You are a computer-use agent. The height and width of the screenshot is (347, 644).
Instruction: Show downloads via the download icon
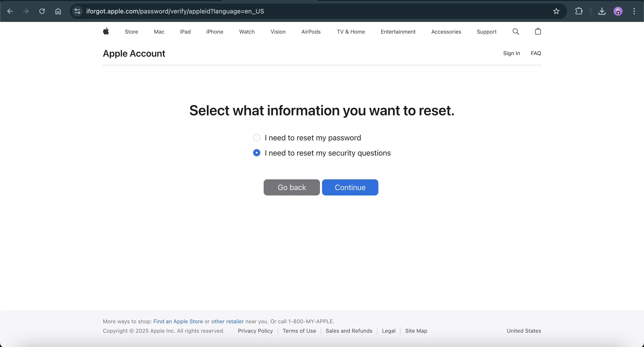[602, 11]
